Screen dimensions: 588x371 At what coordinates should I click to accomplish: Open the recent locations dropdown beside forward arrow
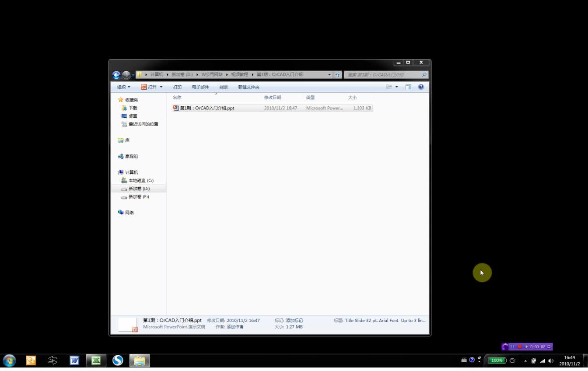pos(133,75)
